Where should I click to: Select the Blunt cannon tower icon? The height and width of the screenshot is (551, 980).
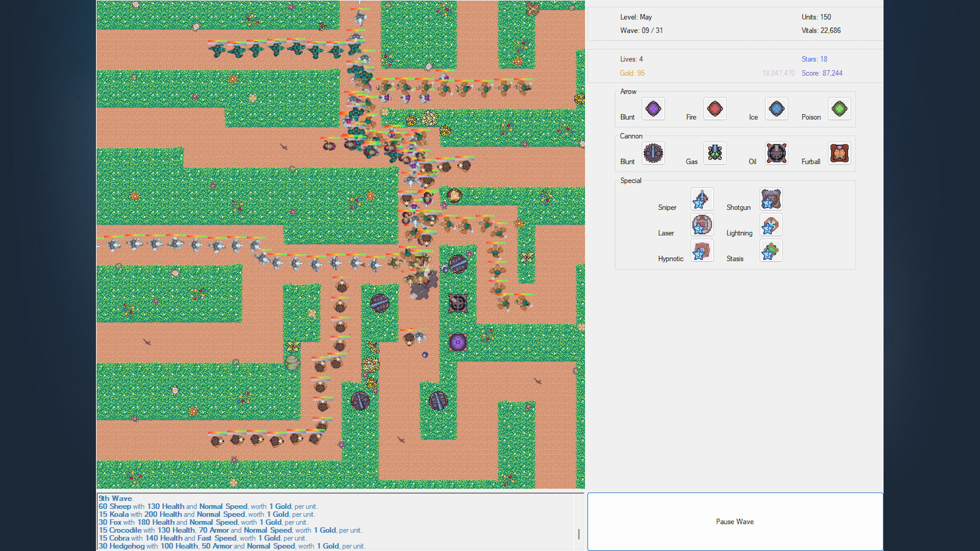click(653, 153)
